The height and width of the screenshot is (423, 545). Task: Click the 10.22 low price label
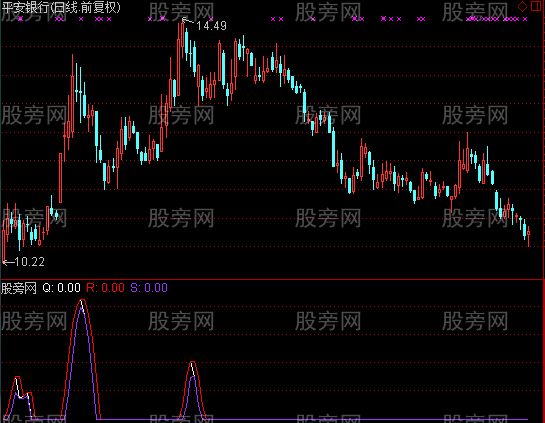30,262
